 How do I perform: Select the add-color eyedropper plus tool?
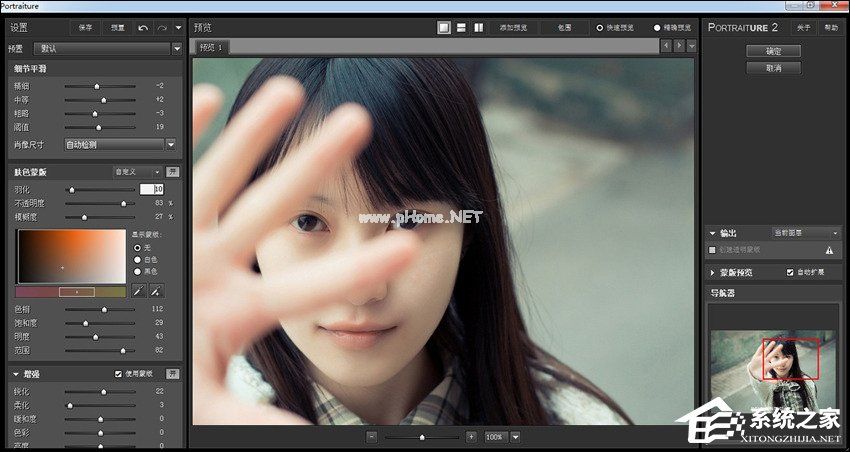pos(156,291)
